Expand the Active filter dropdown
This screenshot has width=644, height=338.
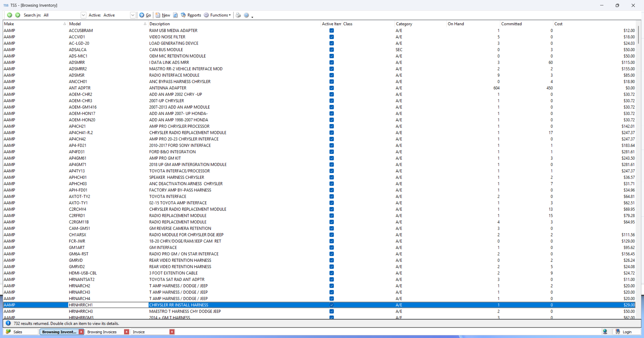pos(133,15)
